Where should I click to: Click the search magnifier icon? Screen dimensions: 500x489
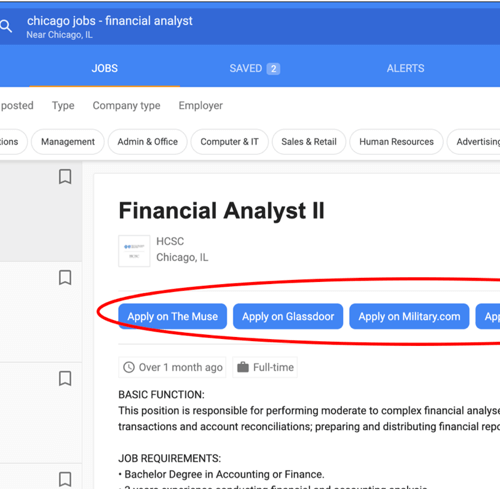click(x=6, y=26)
